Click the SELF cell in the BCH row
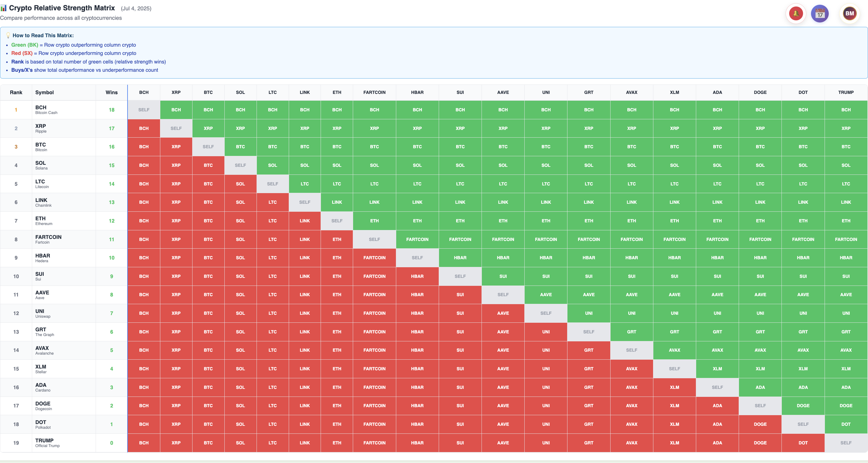This screenshot has width=868, height=463. (143, 110)
